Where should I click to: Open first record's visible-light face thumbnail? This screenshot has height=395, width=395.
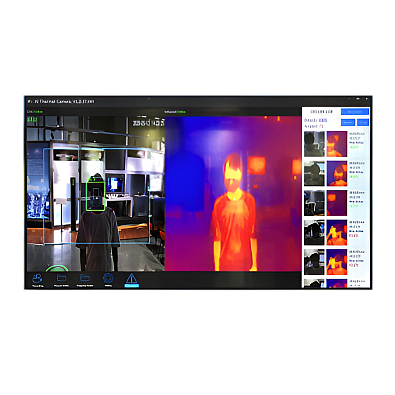pyautogui.click(x=314, y=144)
